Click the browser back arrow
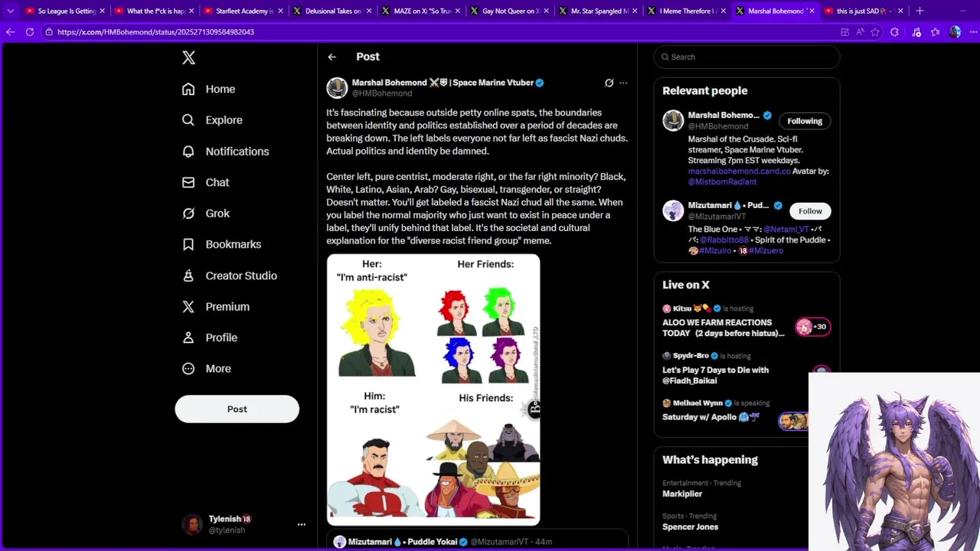 [x=10, y=32]
